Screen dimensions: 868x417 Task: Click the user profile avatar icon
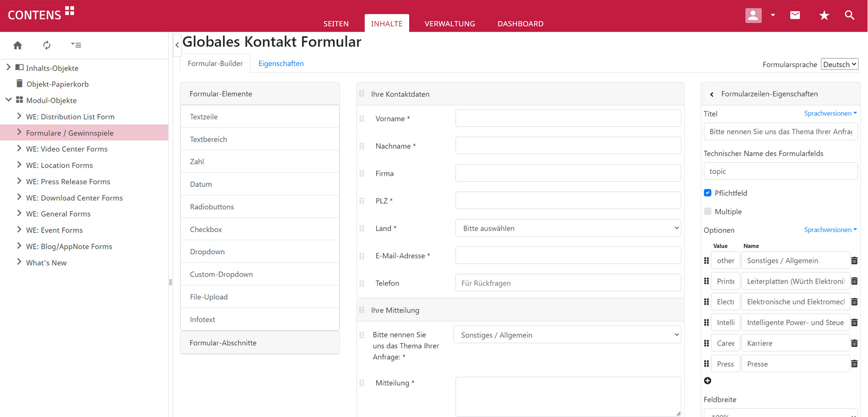click(x=753, y=15)
